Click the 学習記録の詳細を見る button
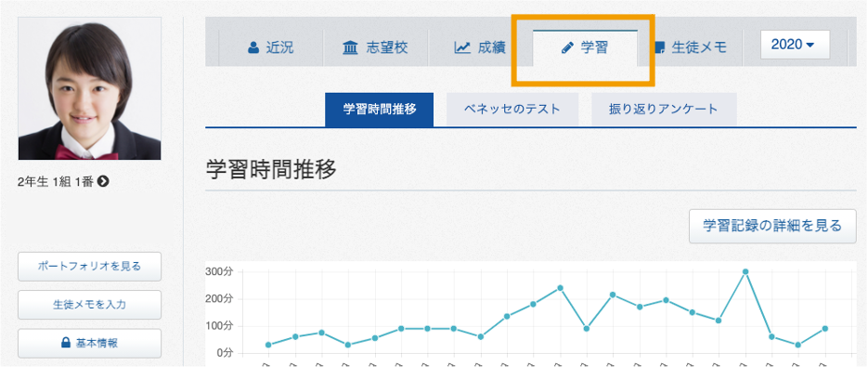The height and width of the screenshot is (367, 868). pyautogui.click(x=772, y=226)
